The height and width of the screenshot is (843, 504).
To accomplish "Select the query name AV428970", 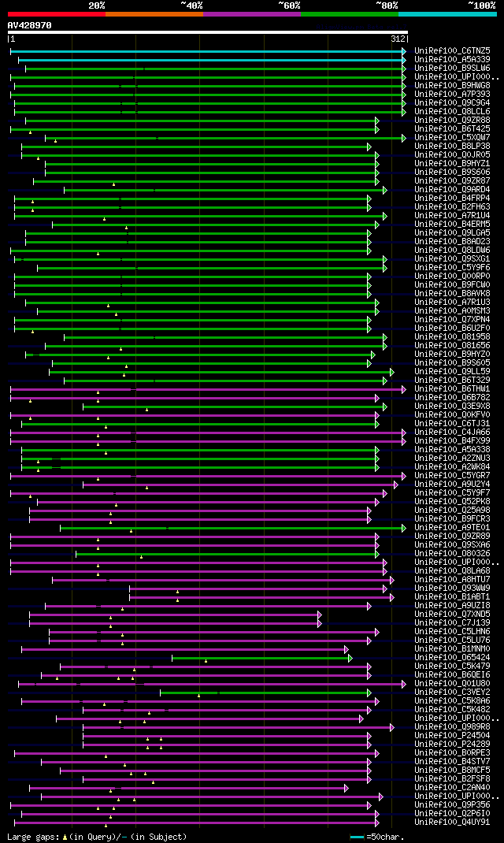I will pos(30,25).
